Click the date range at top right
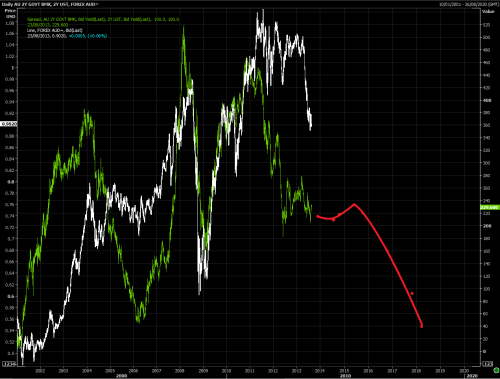 pyautogui.click(x=467, y=4)
